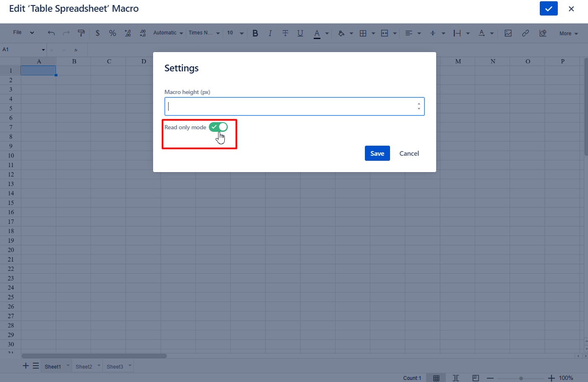Save the macro settings
Screen dimensions: 588x382
(x=377, y=153)
